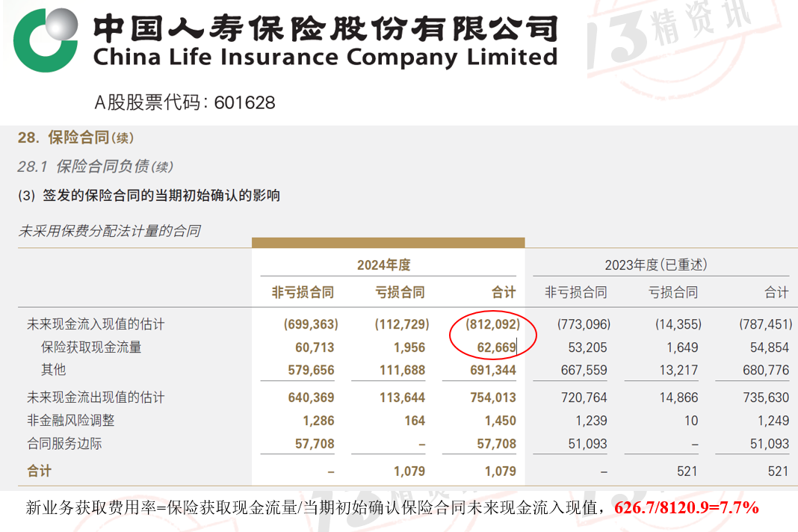Click the value 13,217
Screen dimensions: 798x532
pyautogui.click(x=678, y=370)
